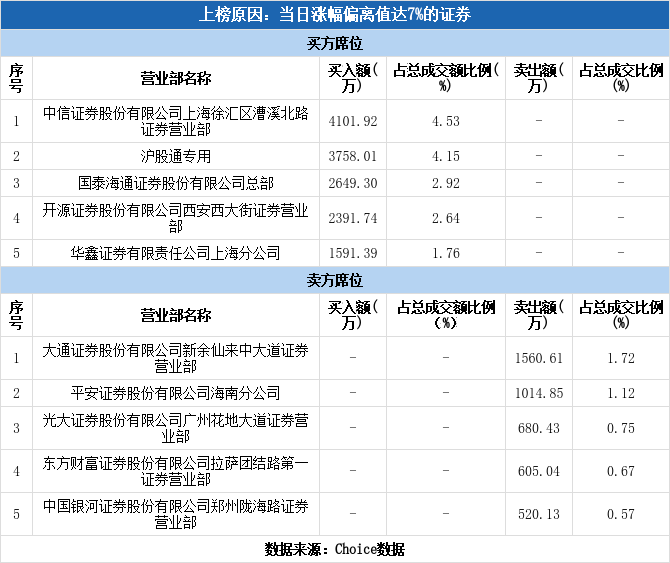Select 买入额(万) header in the buyer table
This screenshot has width=670, height=563.
point(353,78)
